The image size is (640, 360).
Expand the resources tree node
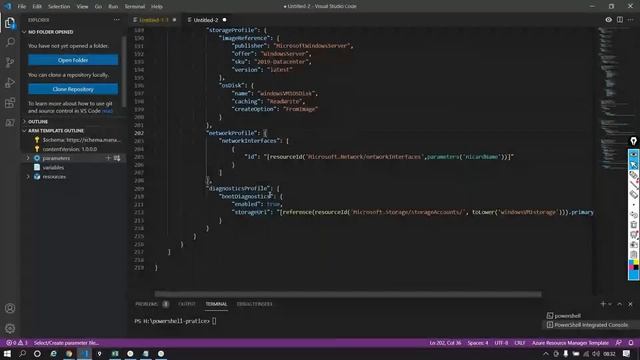28,177
